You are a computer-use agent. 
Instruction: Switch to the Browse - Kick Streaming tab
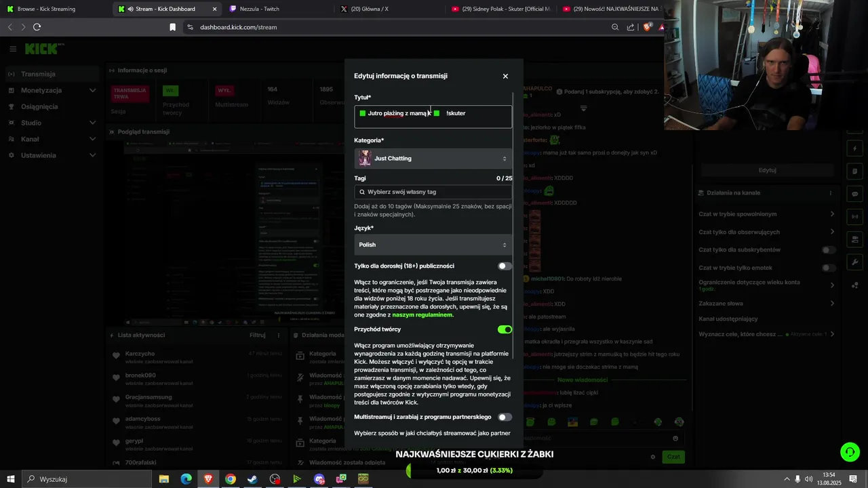click(x=54, y=9)
